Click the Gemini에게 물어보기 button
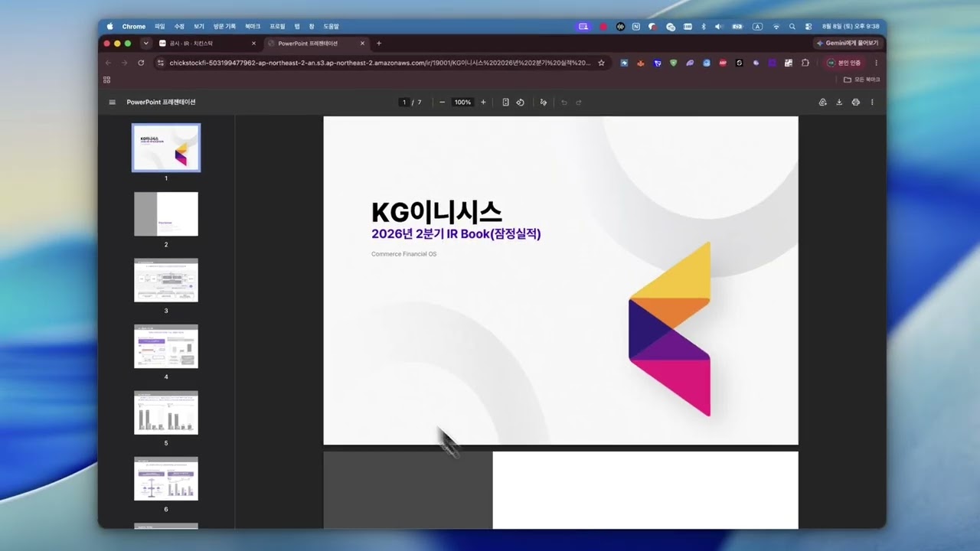This screenshot has height=551, width=980. (848, 44)
